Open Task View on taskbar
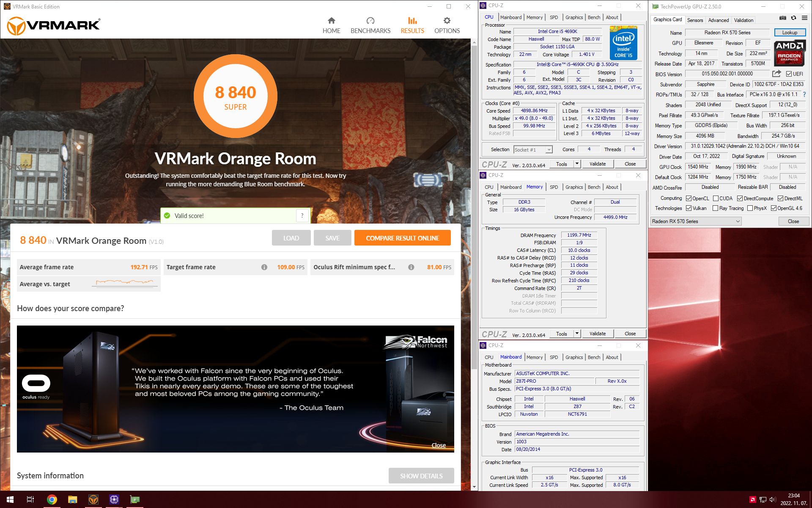This screenshot has width=812, height=508. pyautogui.click(x=30, y=500)
